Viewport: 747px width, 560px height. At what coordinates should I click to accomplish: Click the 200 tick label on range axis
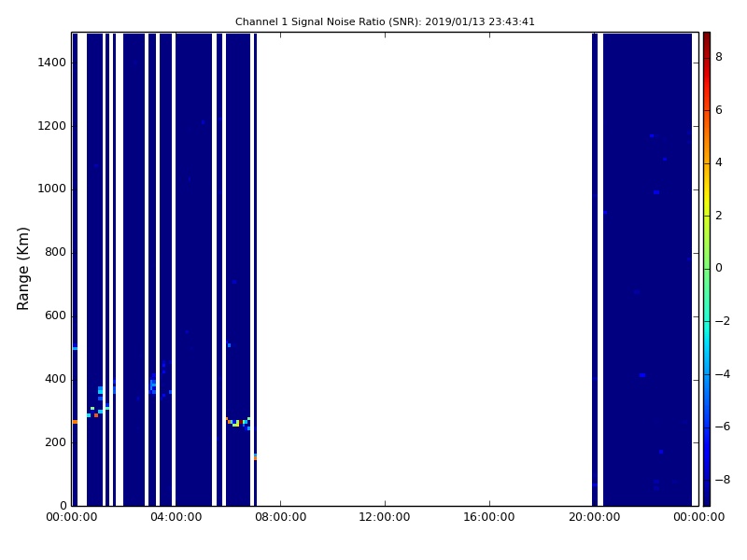[x=55, y=442]
